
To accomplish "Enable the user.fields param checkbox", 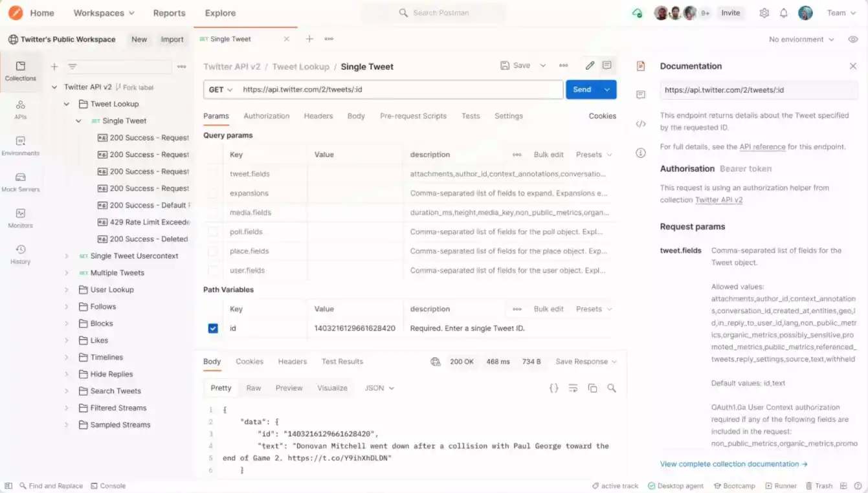I will pyautogui.click(x=213, y=270).
